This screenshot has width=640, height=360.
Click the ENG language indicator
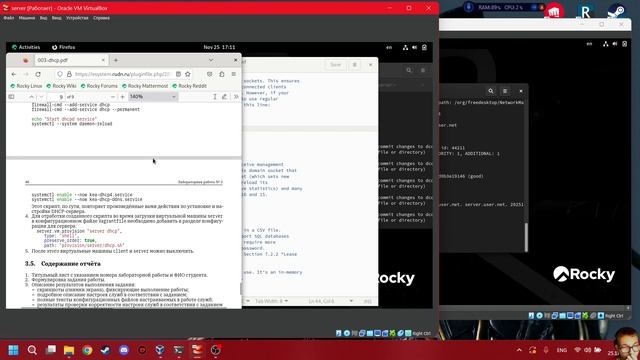(x=562, y=350)
